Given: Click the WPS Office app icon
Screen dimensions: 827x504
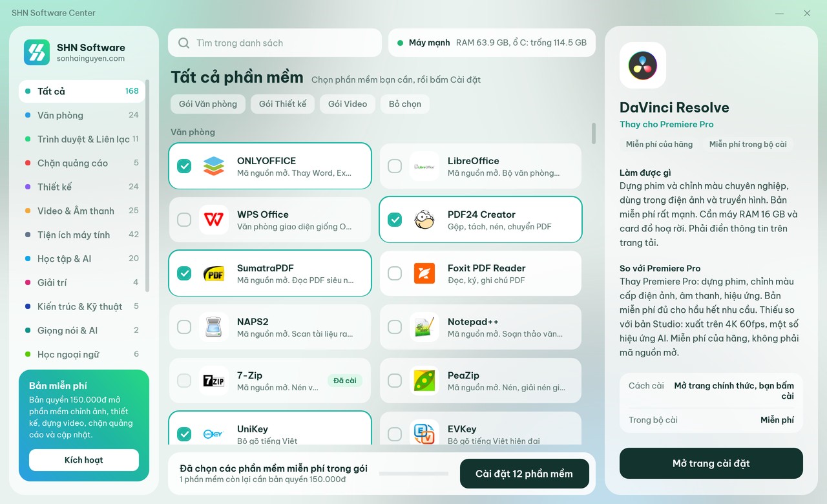Looking at the screenshot, I should [214, 220].
